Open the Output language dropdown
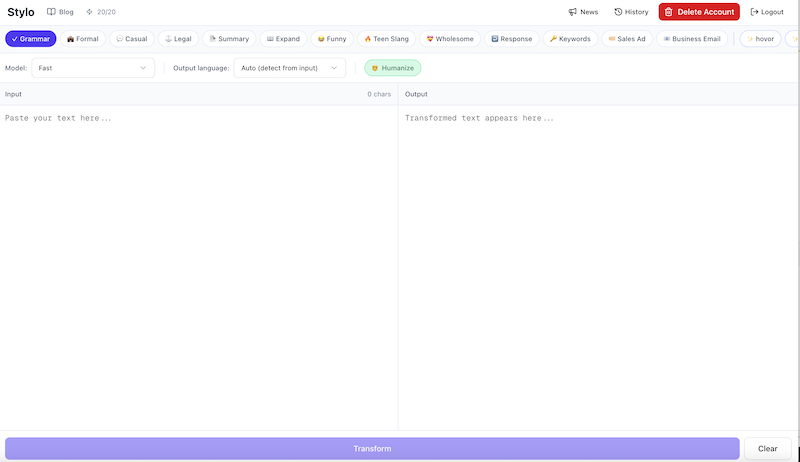Screen dimensions: 800x462 click(x=290, y=68)
